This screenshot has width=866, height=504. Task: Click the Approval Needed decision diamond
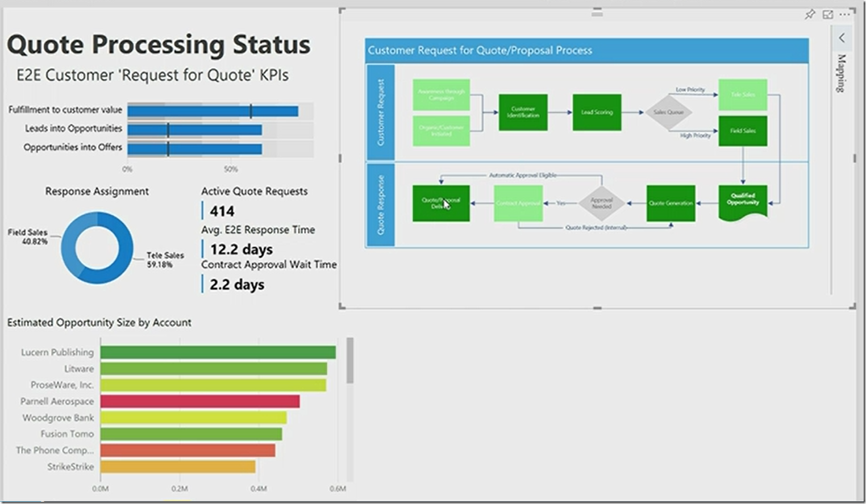[x=601, y=203]
